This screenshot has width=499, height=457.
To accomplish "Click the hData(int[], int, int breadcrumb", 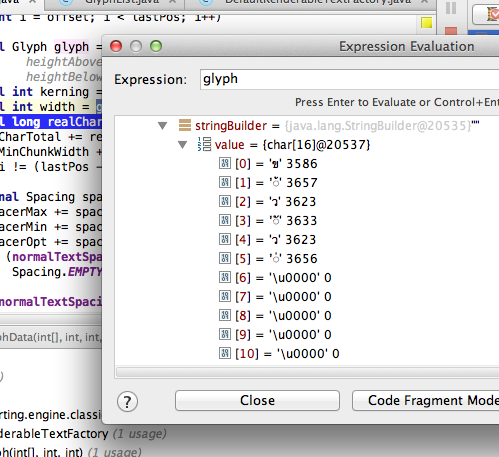I will tap(51, 337).
